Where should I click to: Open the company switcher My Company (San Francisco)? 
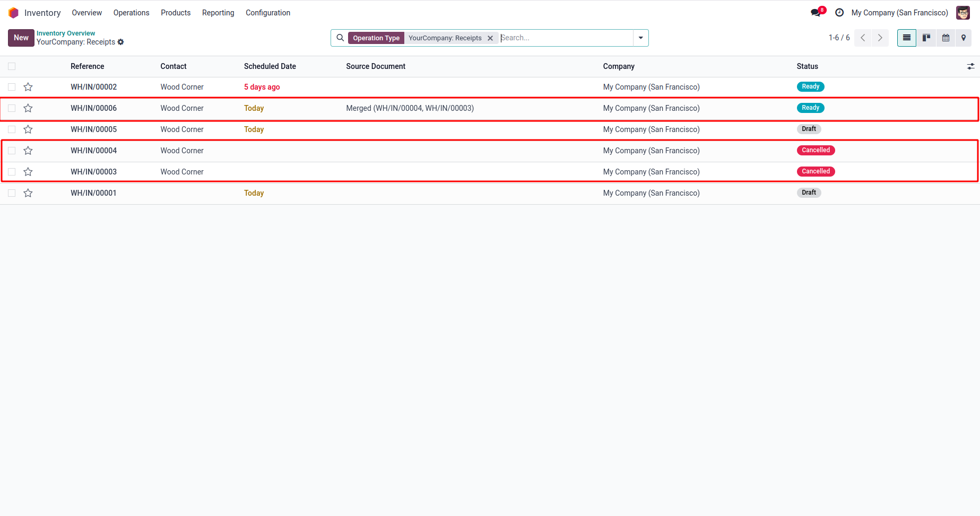click(x=899, y=13)
